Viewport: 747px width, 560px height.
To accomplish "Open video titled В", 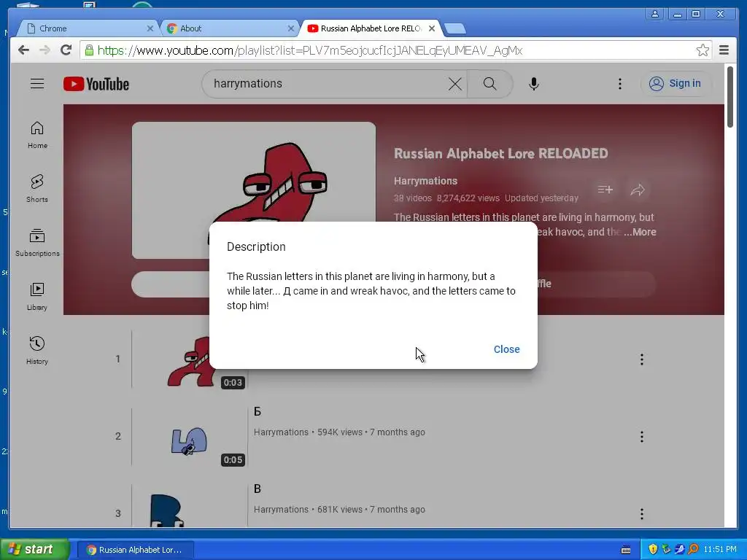I will pos(258,489).
